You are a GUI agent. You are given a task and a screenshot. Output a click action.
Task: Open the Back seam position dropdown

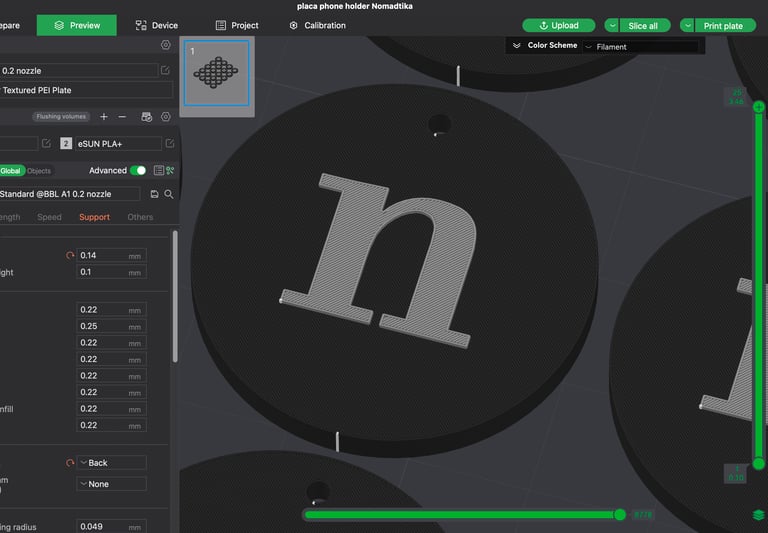111,463
